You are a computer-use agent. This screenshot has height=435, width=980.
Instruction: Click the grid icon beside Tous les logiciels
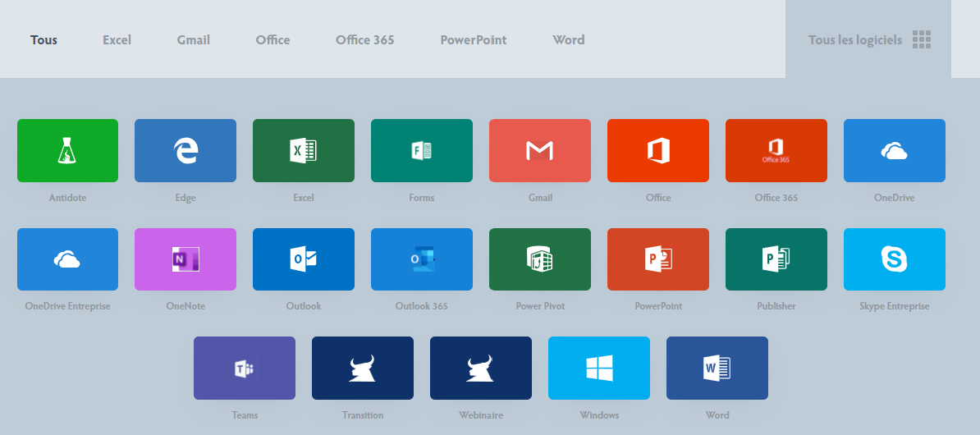[x=921, y=39]
